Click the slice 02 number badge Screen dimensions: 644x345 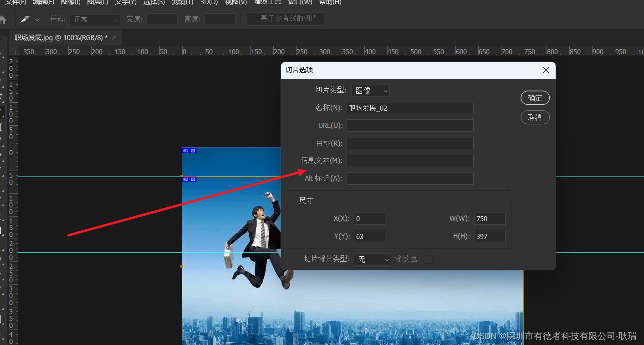(185, 179)
